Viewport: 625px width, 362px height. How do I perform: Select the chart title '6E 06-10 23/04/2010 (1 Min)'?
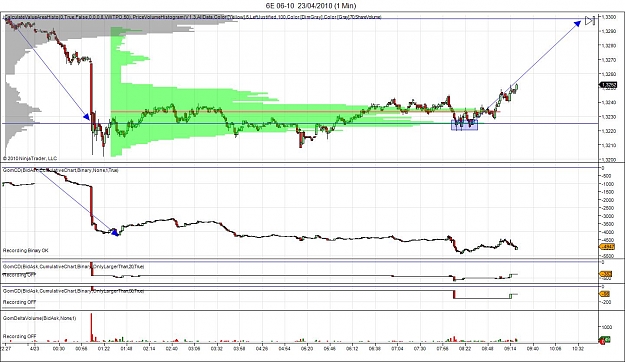pyautogui.click(x=311, y=6)
